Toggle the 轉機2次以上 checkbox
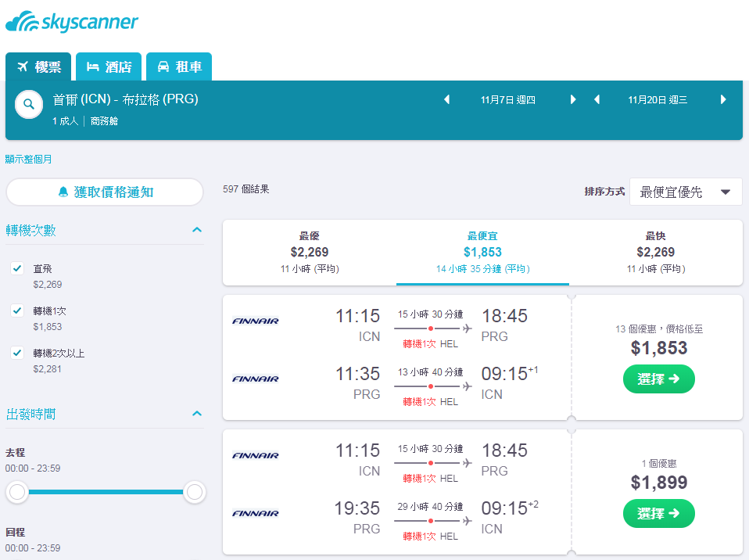This screenshot has height=560, width=749. [x=18, y=353]
